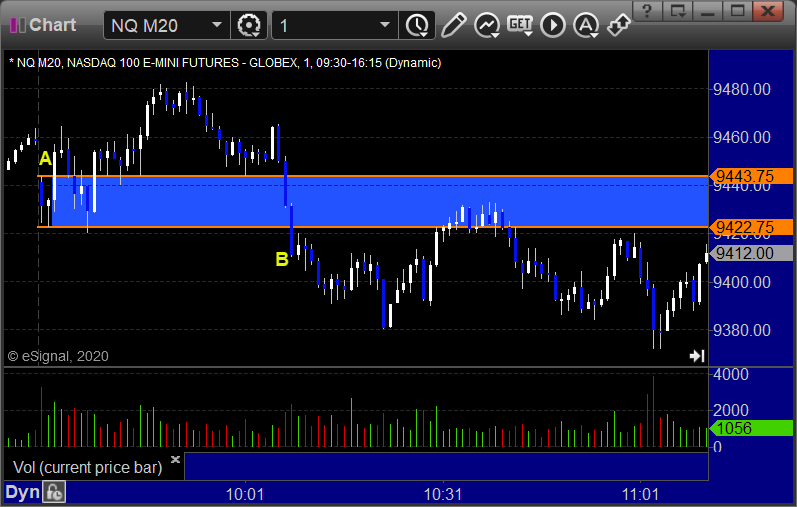797x507 pixels.
Task: Minimize the Chart window
Action: click(708, 10)
